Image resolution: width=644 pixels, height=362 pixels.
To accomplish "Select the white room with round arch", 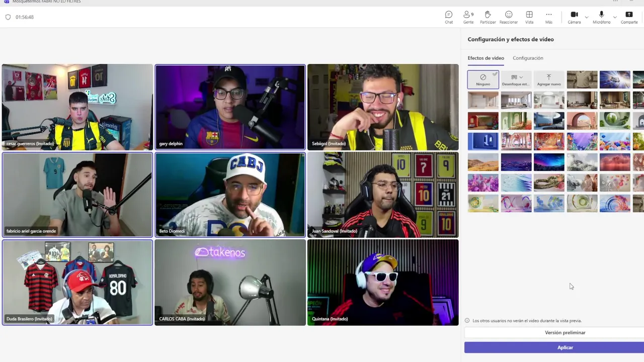I will pyautogui.click(x=549, y=100).
